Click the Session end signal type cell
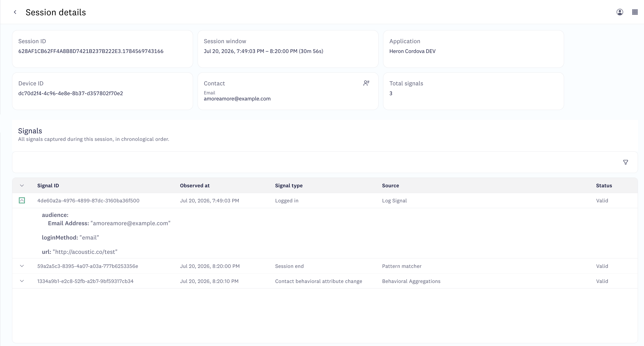This screenshot has width=644, height=346. pos(289,266)
